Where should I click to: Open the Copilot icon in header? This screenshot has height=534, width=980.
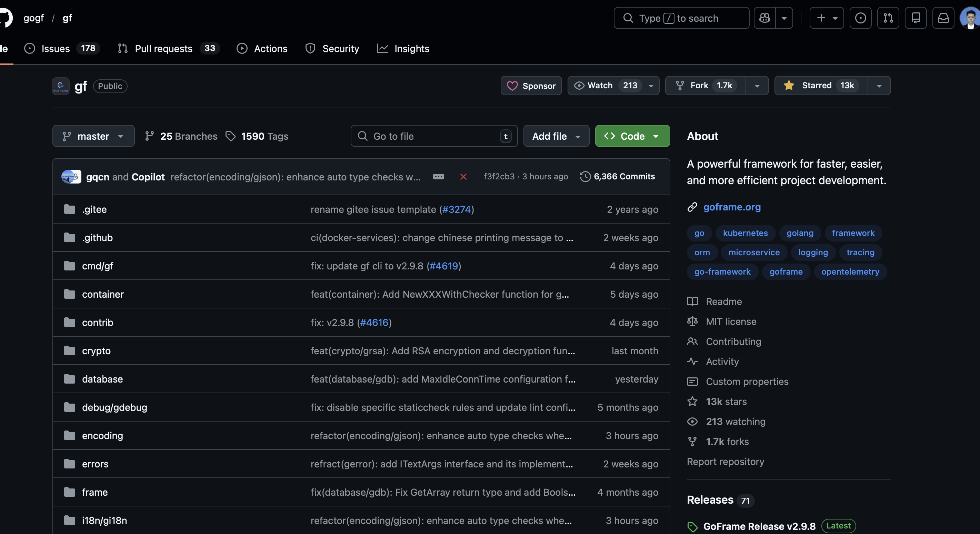click(765, 18)
